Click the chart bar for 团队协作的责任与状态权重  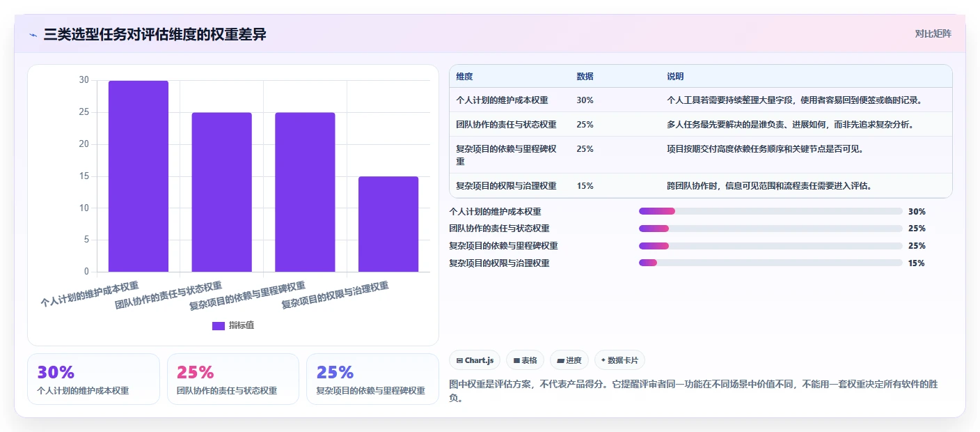pyautogui.click(x=221, y=192)
